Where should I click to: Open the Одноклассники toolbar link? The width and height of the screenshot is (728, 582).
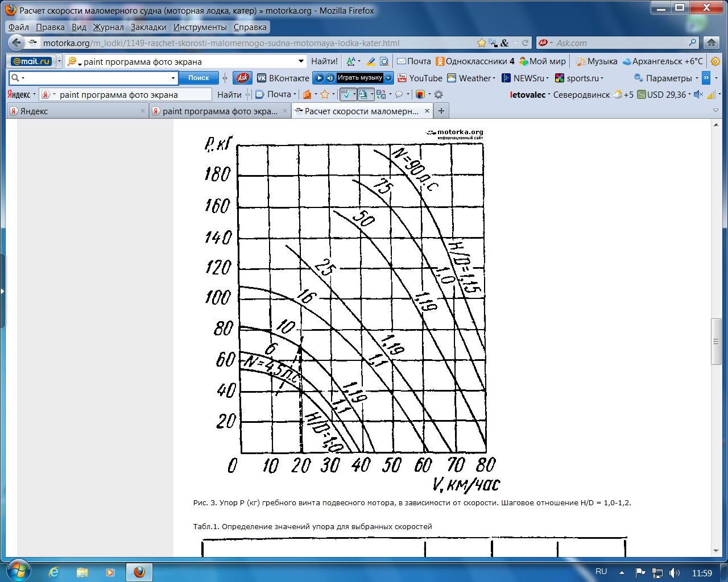coord(474,61)
